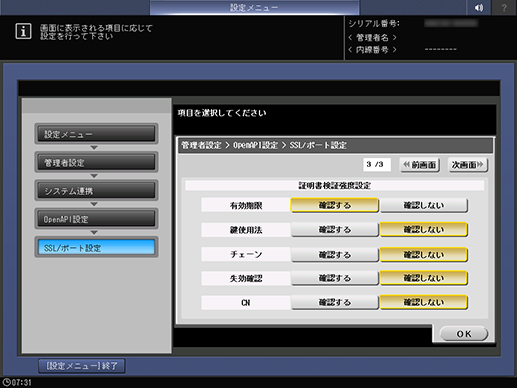Viewport: 517px width, 388px height.
Task: Select 確認する for 有効期限
Action: pos(335,205)
